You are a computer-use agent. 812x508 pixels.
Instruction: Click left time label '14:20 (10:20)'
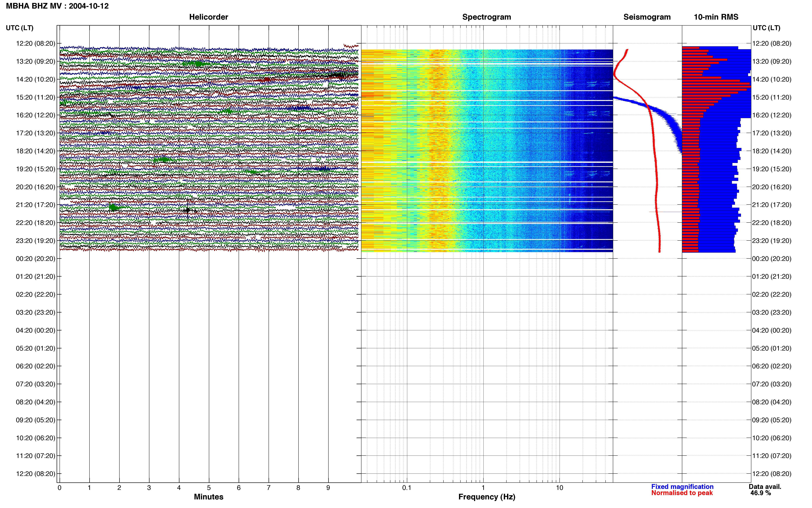(x=36, y=79)
